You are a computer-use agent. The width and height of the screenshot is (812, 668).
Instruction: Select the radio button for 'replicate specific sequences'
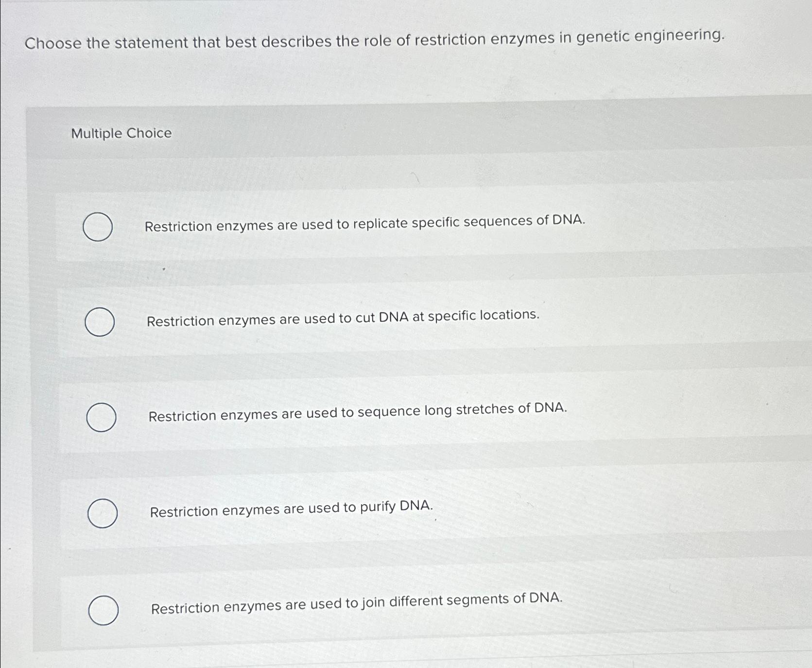pos(98,227)
